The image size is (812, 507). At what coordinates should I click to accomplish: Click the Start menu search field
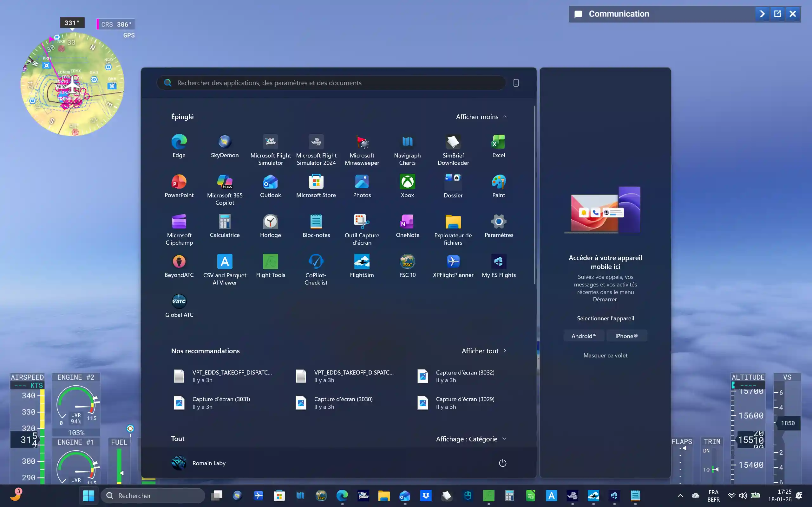(x=331, y=83)
